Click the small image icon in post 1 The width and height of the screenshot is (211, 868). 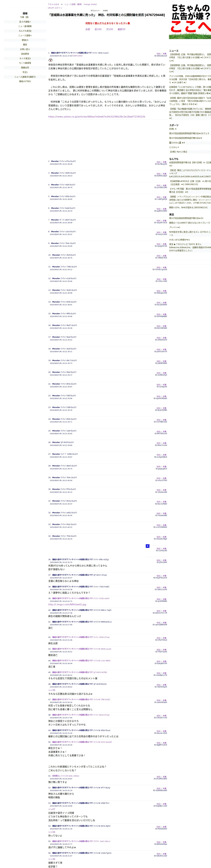pyautogui.click(x=51, y=60)
